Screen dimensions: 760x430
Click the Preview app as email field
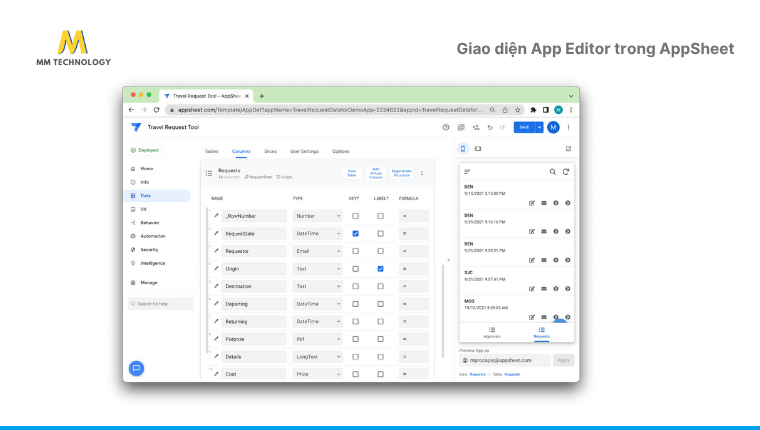(x=504, y=360)
